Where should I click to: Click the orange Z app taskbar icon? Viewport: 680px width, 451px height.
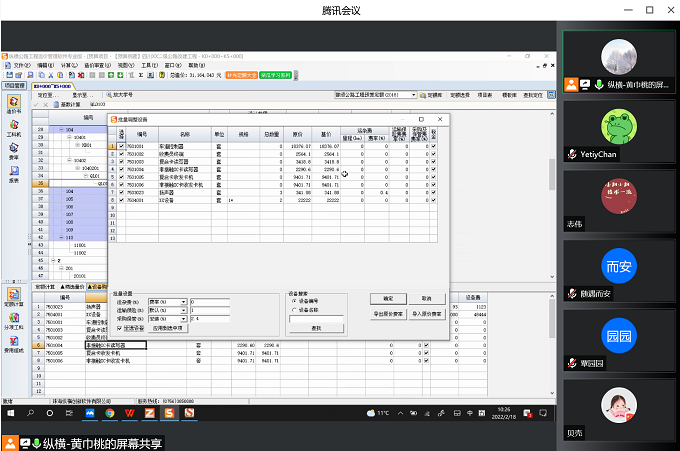click(x=150, y=413)
